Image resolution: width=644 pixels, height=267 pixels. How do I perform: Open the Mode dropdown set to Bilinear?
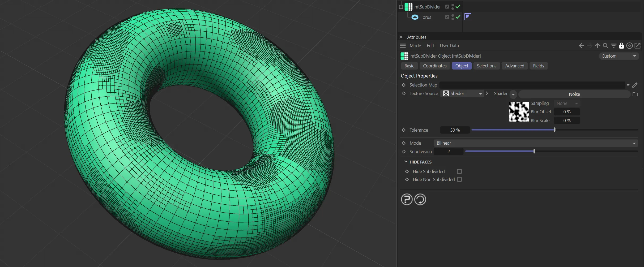pyautogui.click(x=536, y=143)
